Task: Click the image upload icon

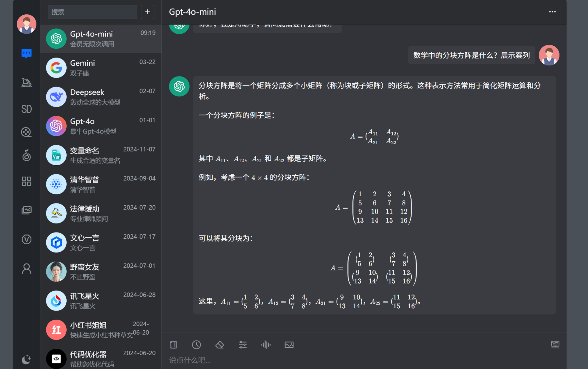Action: coord(289,345)
